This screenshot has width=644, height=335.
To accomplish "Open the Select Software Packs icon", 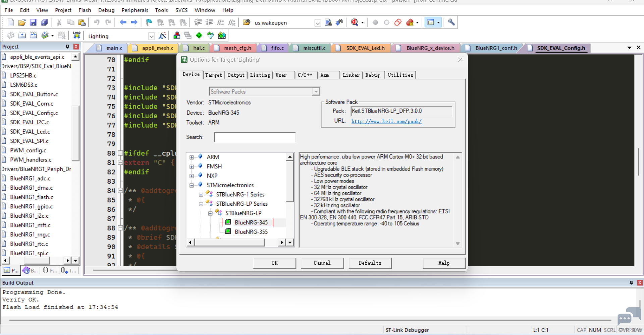I will click(210, 36).
